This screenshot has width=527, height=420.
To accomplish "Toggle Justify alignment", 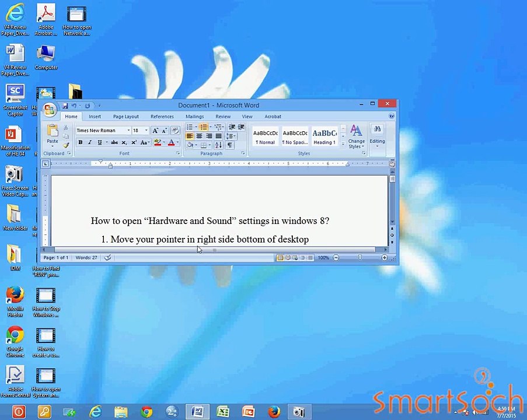I will 218,136.
